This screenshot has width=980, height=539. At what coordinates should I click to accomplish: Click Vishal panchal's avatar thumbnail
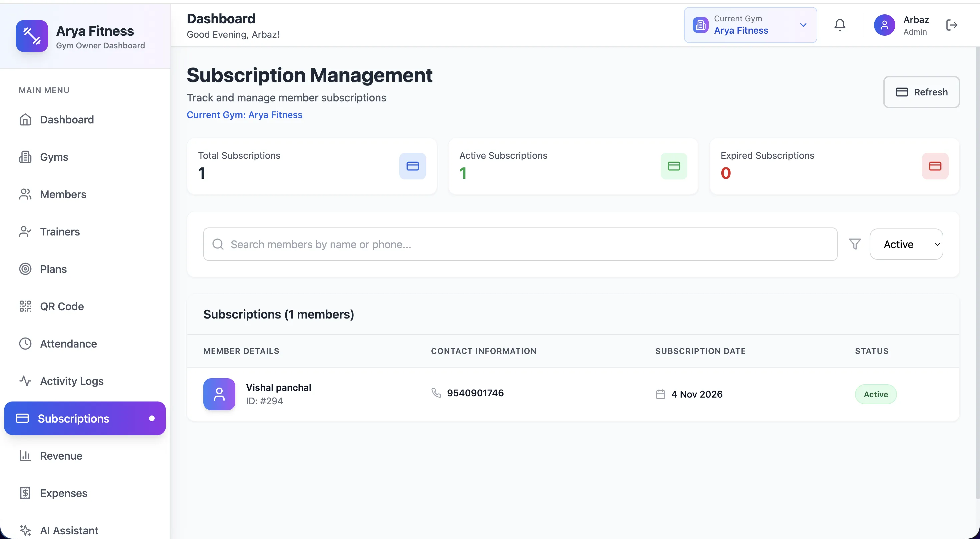219,394
